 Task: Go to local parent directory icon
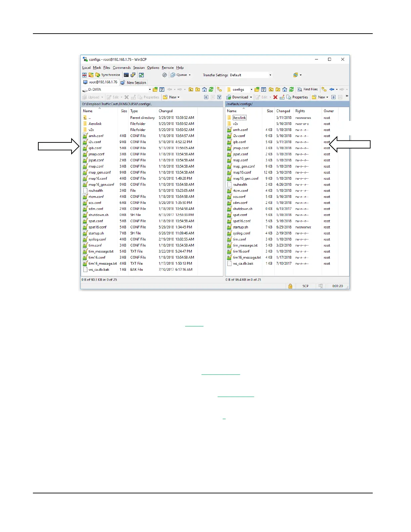pyautogui.click(x=191, y=89)
